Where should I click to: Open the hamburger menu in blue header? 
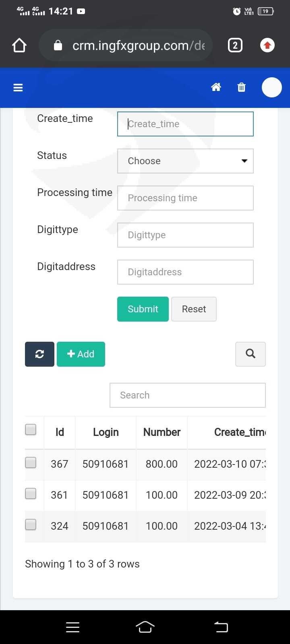[x=18, y=87]
